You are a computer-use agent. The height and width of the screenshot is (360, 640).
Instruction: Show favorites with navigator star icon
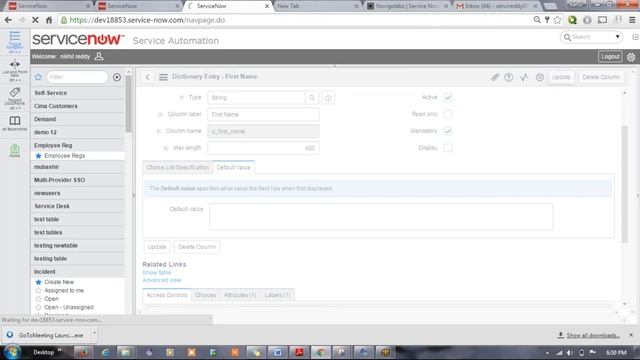[38, 77]
